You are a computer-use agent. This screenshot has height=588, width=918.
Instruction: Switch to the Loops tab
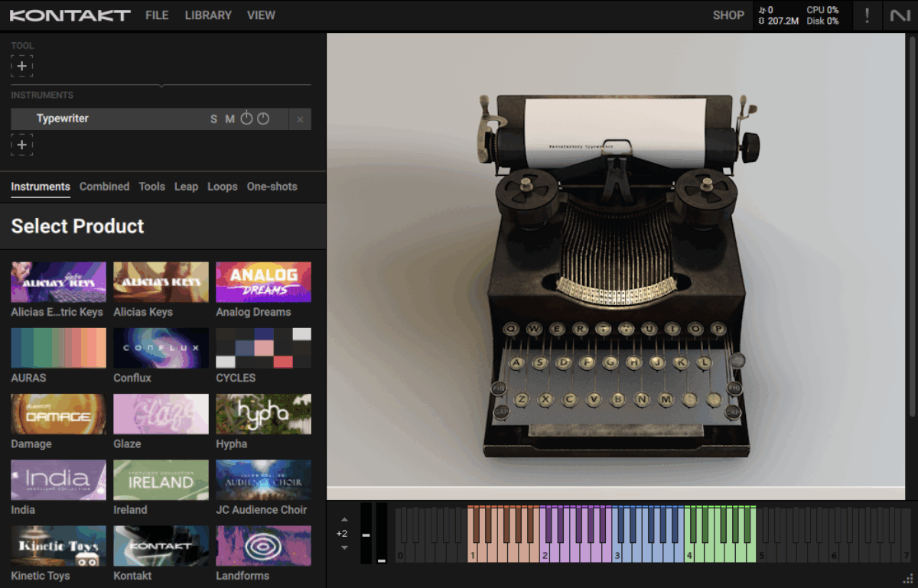(x=223, y=187)
